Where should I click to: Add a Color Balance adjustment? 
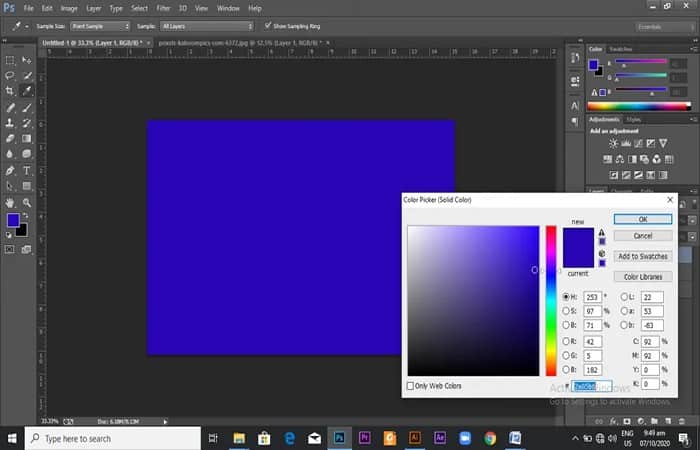(x=620, y=159)
